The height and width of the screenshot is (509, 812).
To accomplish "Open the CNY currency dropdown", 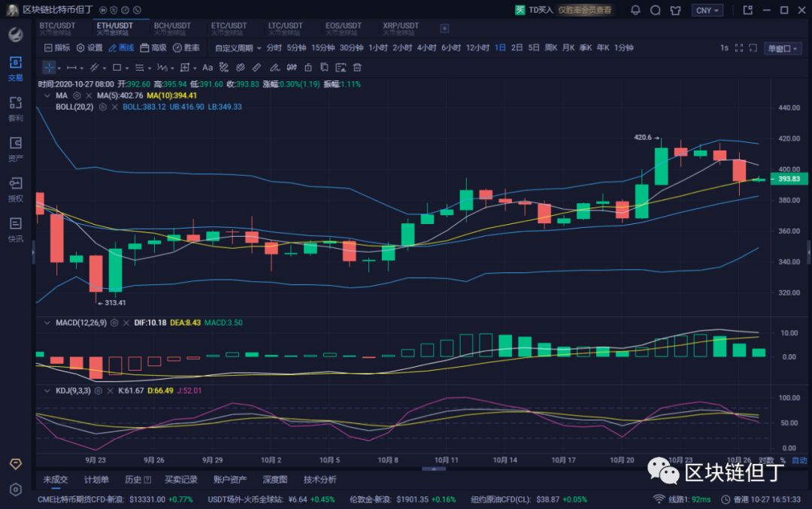I will click(707, 11).
